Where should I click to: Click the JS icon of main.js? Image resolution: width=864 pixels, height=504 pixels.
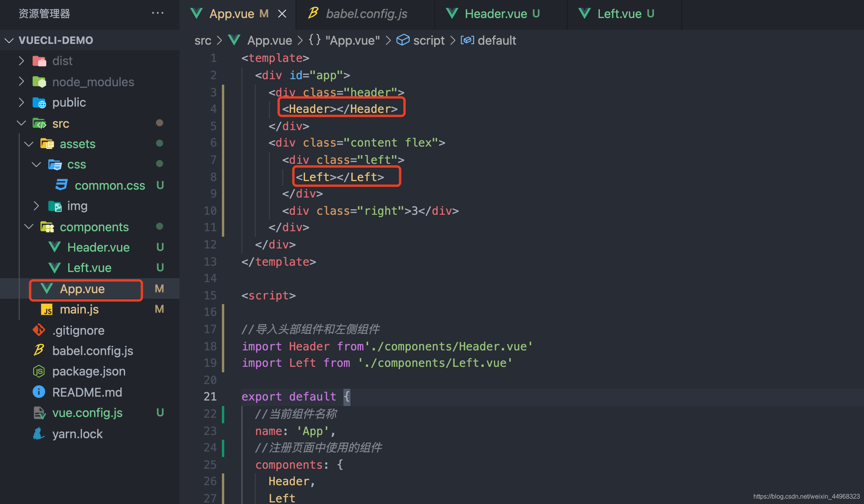(47, 310)
